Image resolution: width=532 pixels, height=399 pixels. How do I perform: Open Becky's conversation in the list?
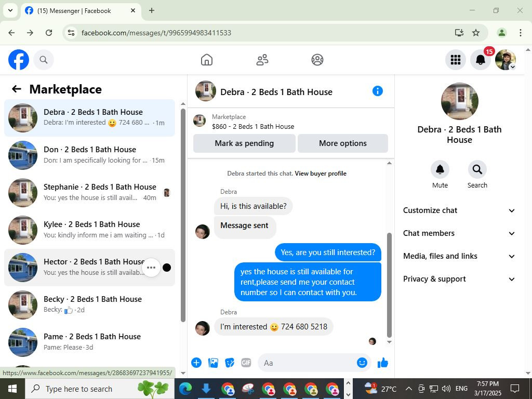tap(89, 304)
